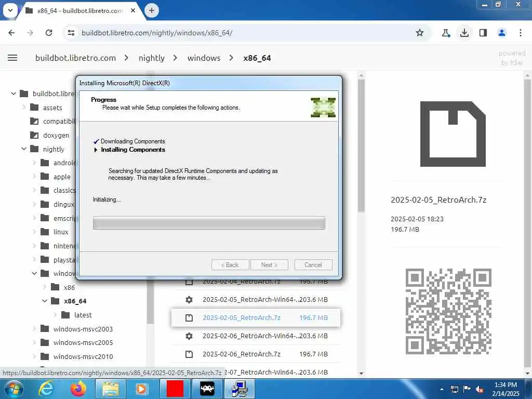Open Chrome Labs flask icon
Image resolution: width=532 pixels, height=399 pixels.
point(446,33)
